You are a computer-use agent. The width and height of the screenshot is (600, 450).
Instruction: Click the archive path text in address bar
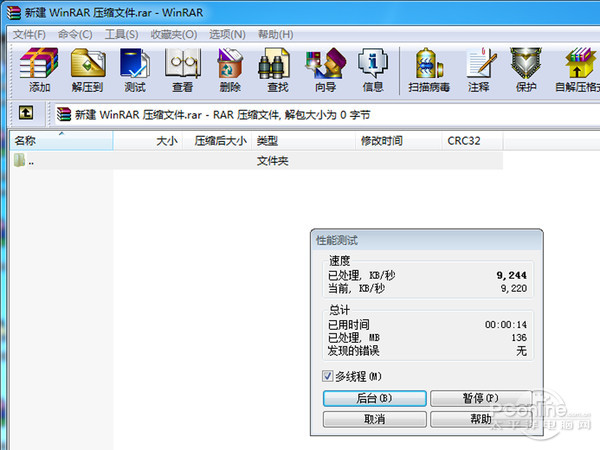[x=223, y=115]
